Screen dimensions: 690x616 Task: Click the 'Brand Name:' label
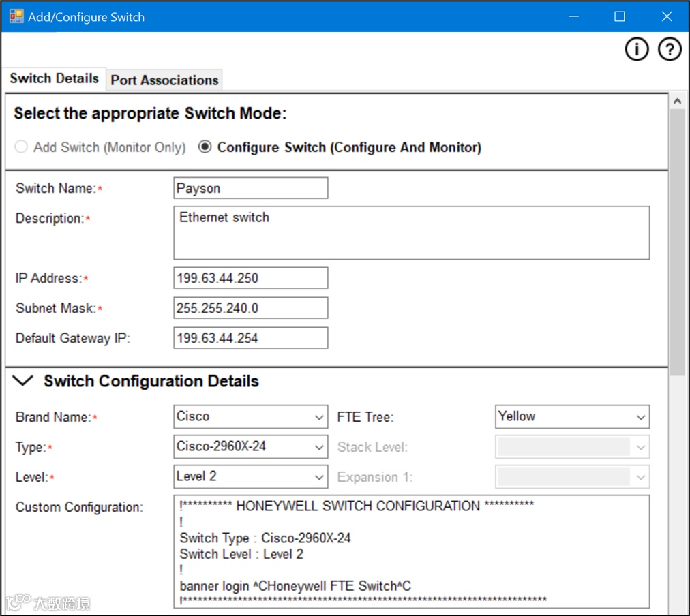click(x=53, y=417)
